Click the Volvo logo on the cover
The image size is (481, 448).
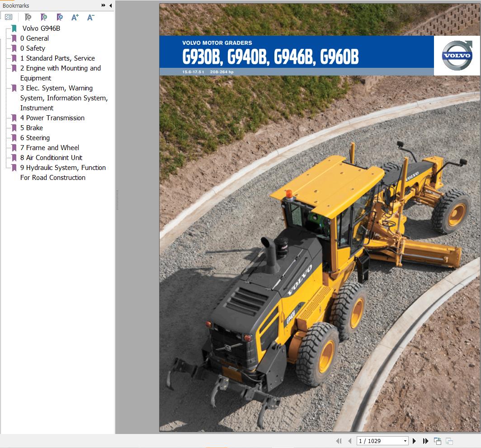(x=457, y=56)
